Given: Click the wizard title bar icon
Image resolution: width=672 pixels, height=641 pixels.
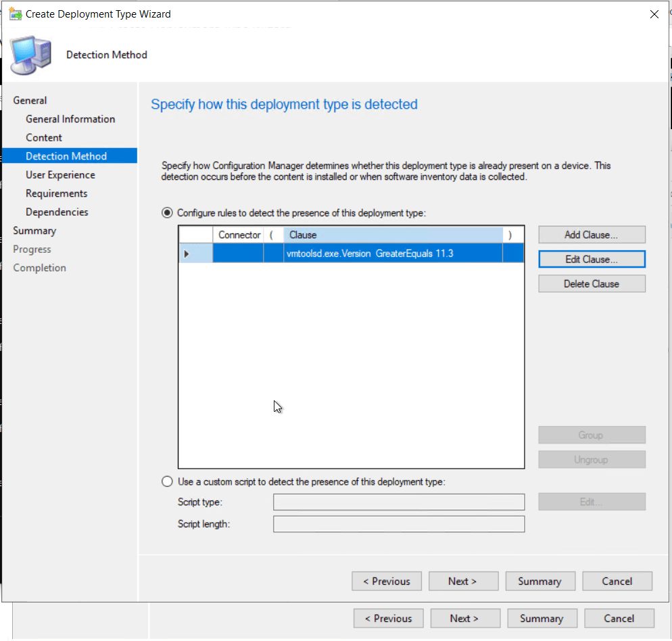Looking at the screenshot, I should tap(14, 14).
